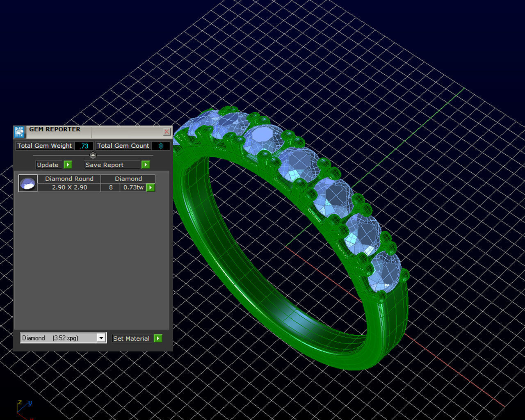Close the Gem Reporter panel
This screenshot has width=525, height=420.
point(167,132)
